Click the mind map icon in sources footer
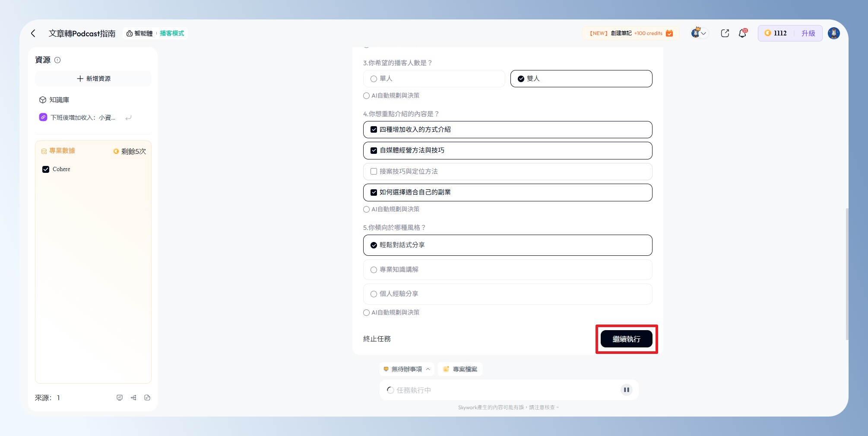 (x=133, y=398)
